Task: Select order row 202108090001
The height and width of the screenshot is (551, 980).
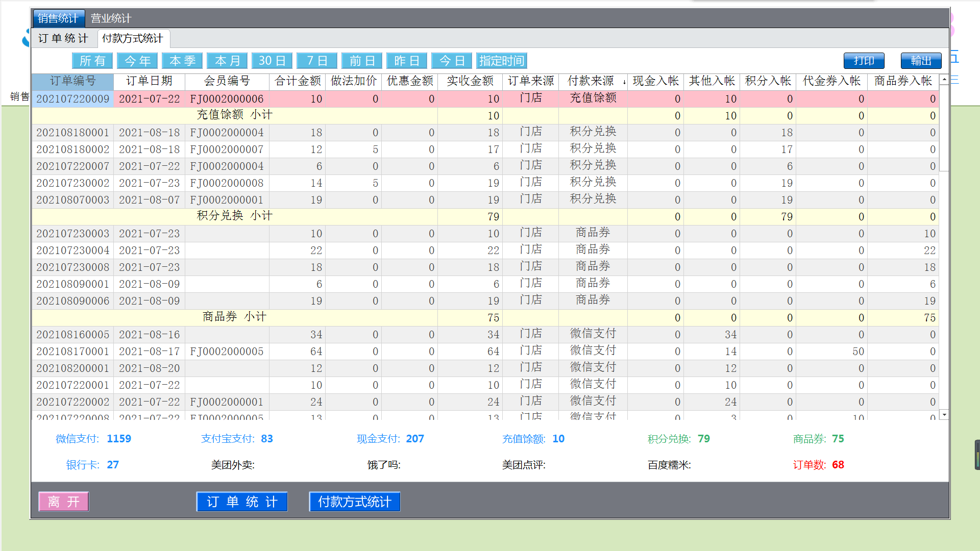Action: coord(485,284)
